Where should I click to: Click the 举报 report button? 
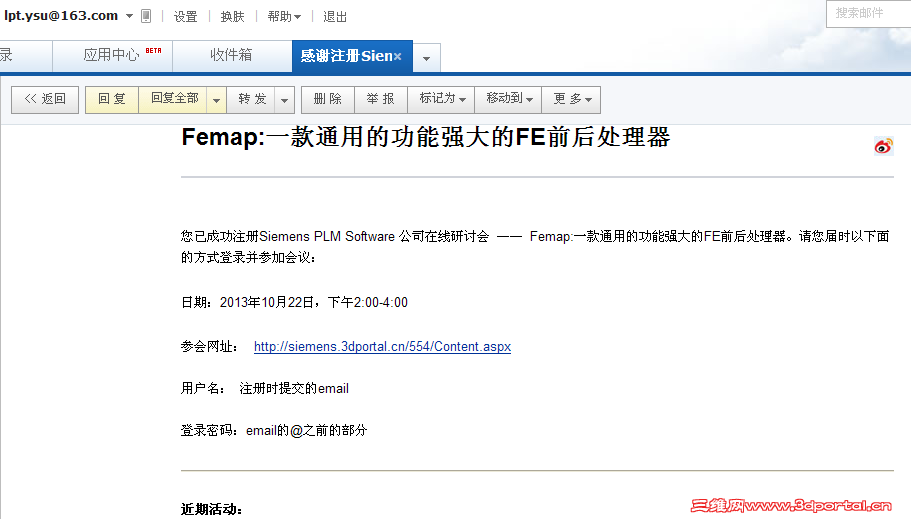coord(381,99)
